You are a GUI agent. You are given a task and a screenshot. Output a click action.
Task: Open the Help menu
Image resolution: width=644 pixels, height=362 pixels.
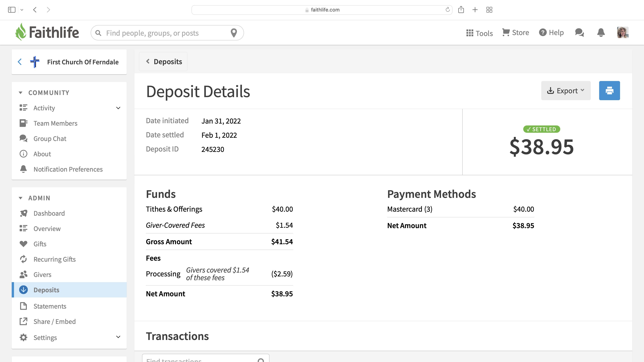click(551, 33)
